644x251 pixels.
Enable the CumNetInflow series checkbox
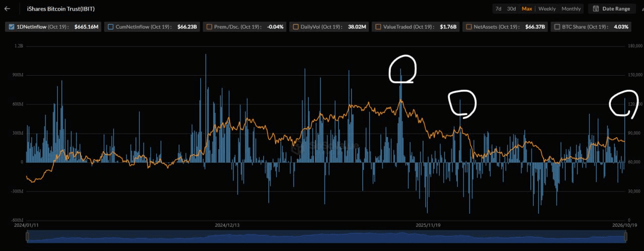point(110,27)
